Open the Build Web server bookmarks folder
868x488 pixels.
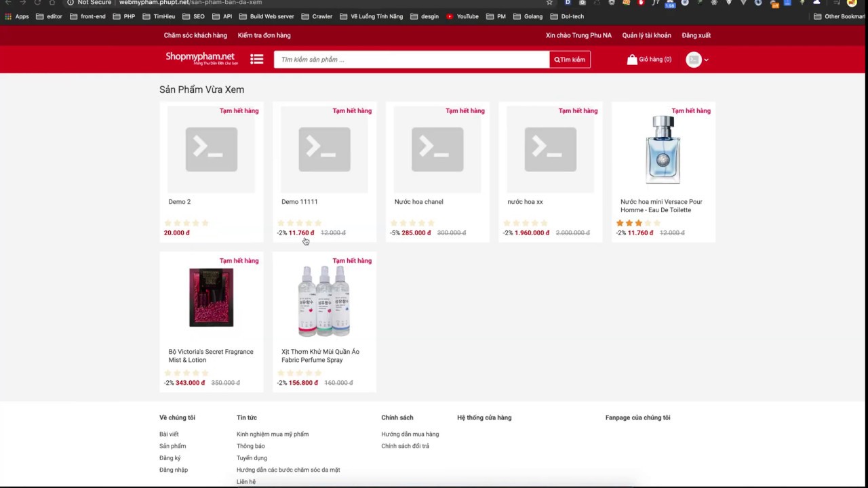(x=267, y=16)
